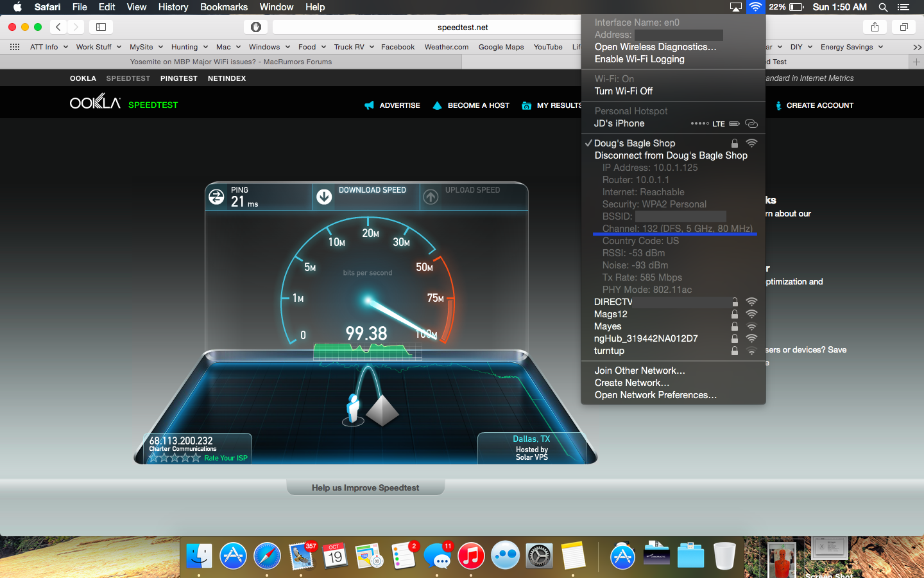Image resolution: width=924 pixels, height=578 pixels.
Task: Join the DIRECTV wireless network
Action: [673, 302]
